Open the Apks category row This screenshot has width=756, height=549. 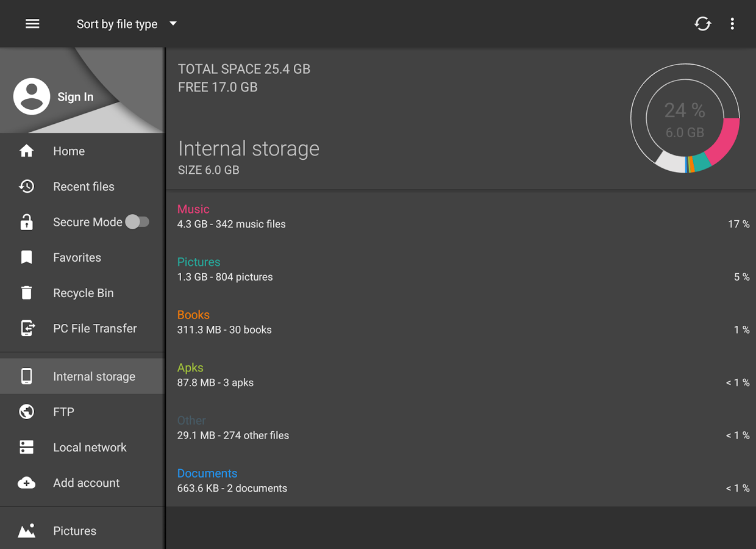point(460,375)
